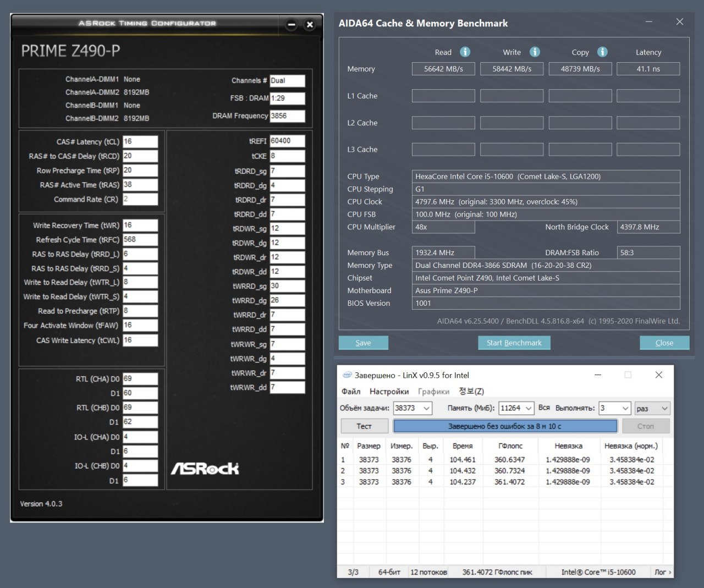
Task: Click the Read info icon in AIDA64
Action: coord(465,52)
